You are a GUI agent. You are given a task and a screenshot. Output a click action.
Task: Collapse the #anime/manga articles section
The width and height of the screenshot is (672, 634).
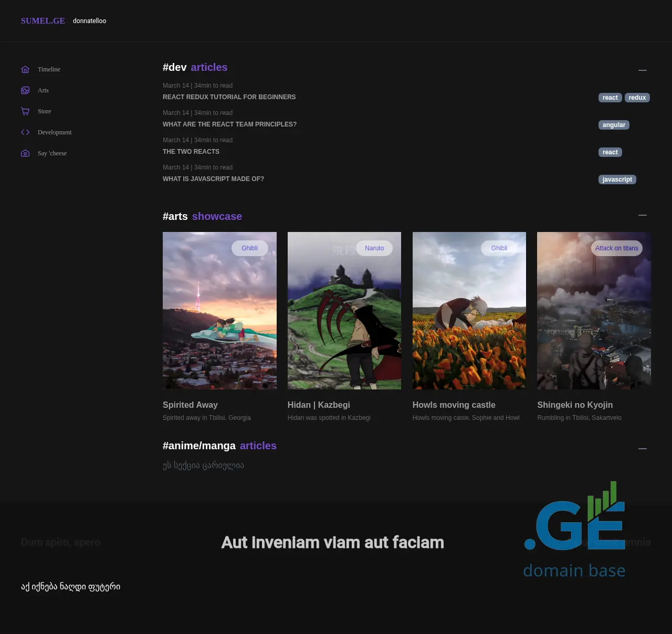642,449
